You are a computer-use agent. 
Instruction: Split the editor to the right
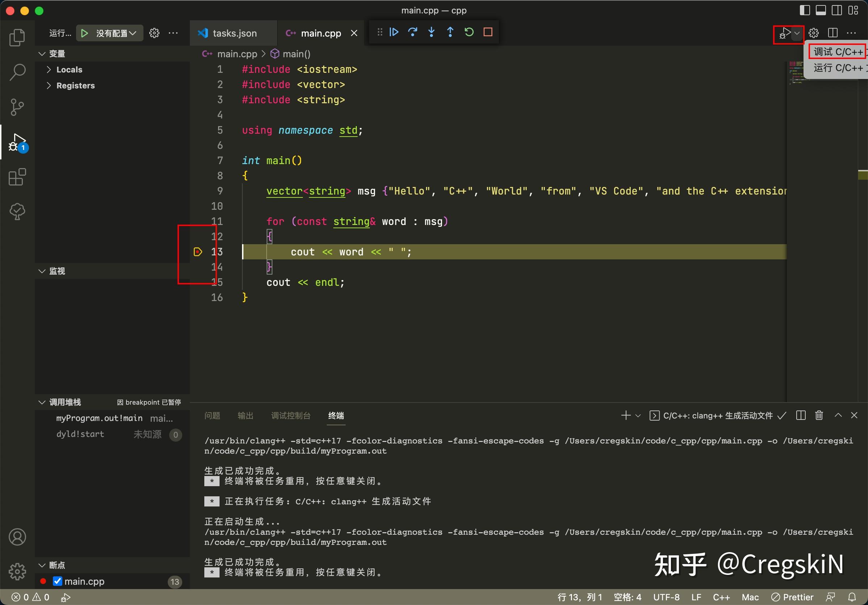[x=833, y=33]
